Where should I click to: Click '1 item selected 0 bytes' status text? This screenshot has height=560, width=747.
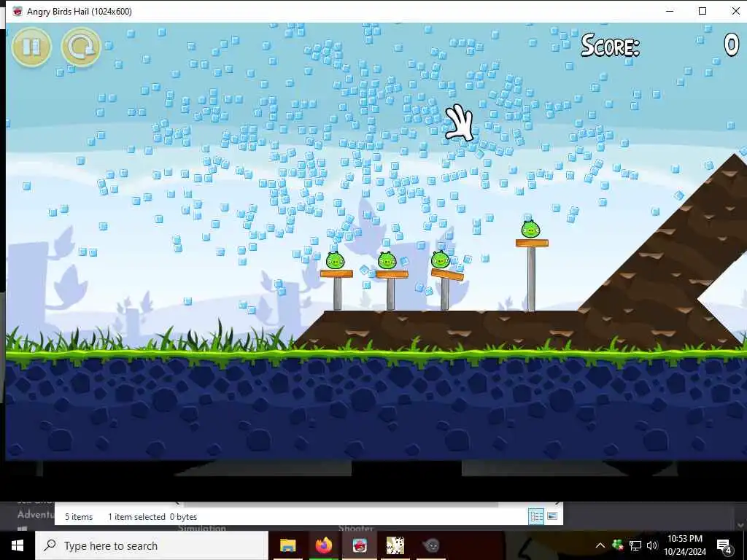pos(152,517)
